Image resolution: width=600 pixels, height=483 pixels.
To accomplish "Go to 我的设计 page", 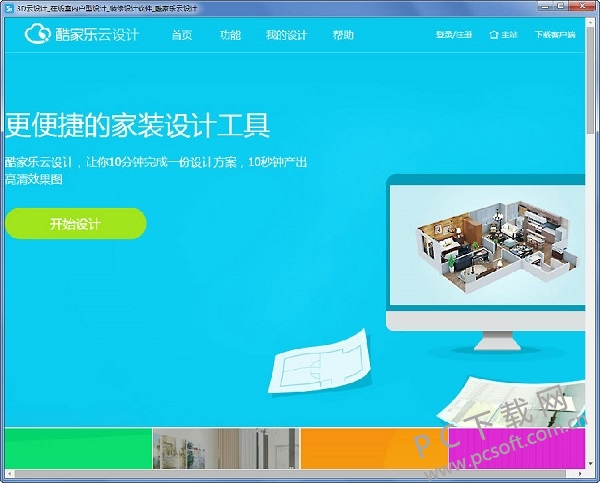I will [287, 35].
